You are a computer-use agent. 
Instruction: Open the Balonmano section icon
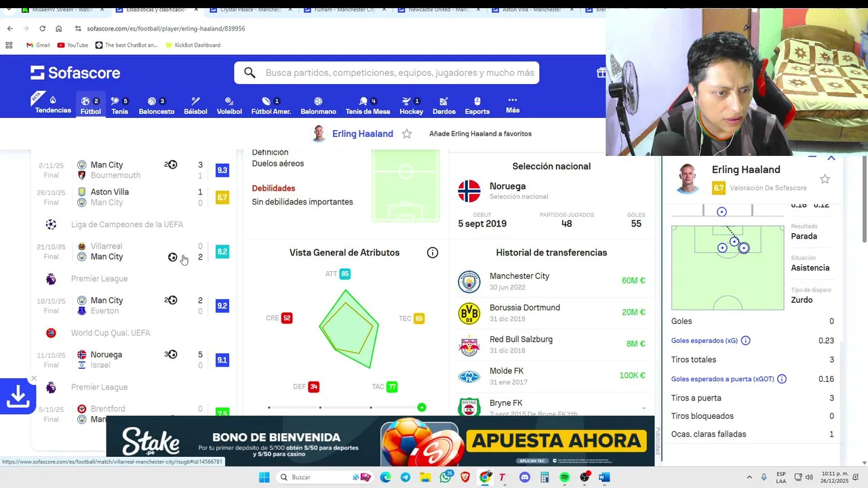click(x=318, y=105)
